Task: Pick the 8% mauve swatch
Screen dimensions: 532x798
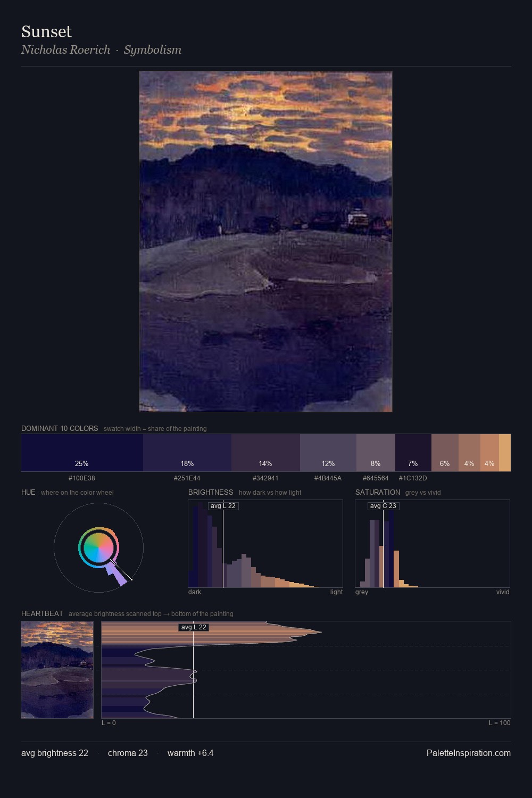Action: (376, 453)
